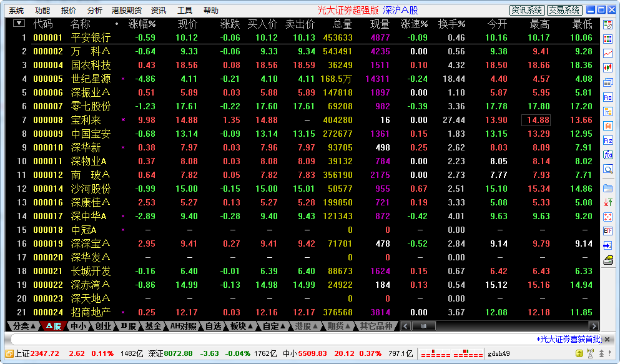Image resolution: width=620 pixels, height=364 pixels.
Task: Click the 深证 index value 8072.88
Action: [x=178, y=353]
